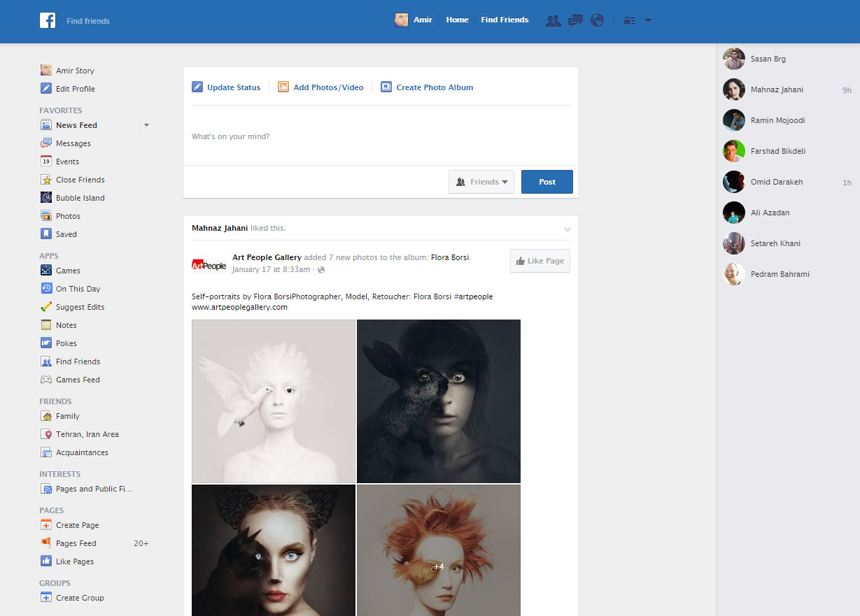Click the blue Post button
This screenshot has height=616, width=860.
click(547, 181)
